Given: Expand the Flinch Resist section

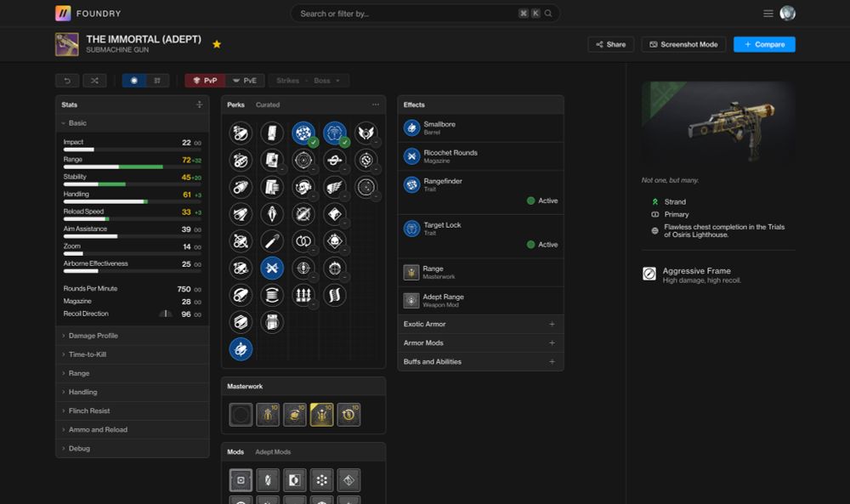Looking at the screenshot, I should click(133, 411).
